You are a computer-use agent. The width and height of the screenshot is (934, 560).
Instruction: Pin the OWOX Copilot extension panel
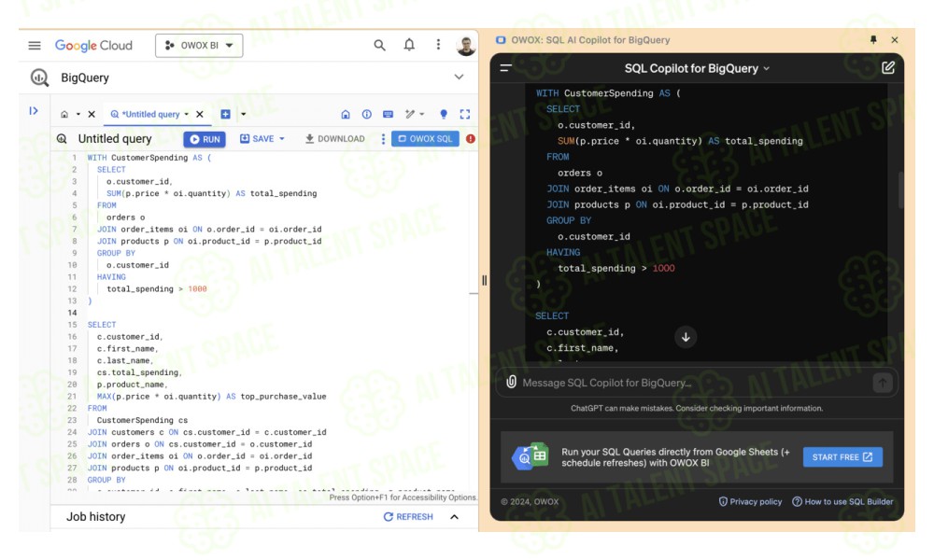click(873, 40)
